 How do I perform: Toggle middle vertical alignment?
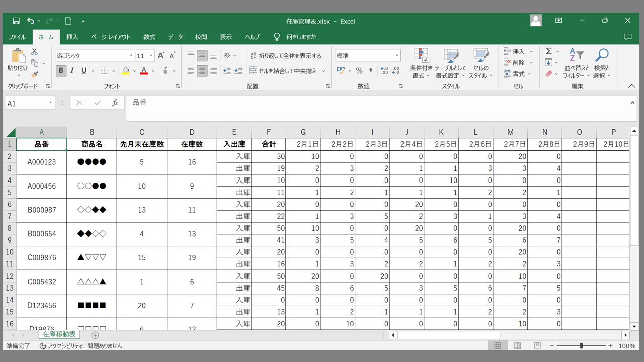(202, 56)
